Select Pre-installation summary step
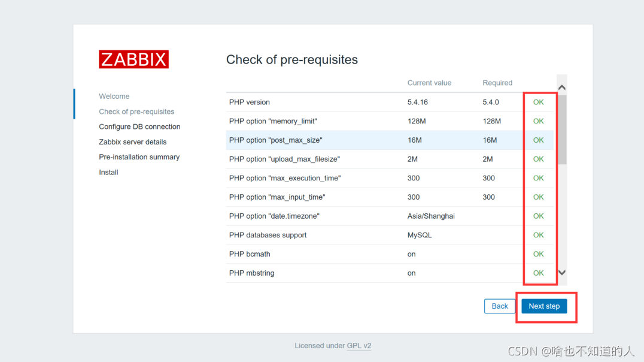The width and height of the screenshot is (644, 362). 139,157
